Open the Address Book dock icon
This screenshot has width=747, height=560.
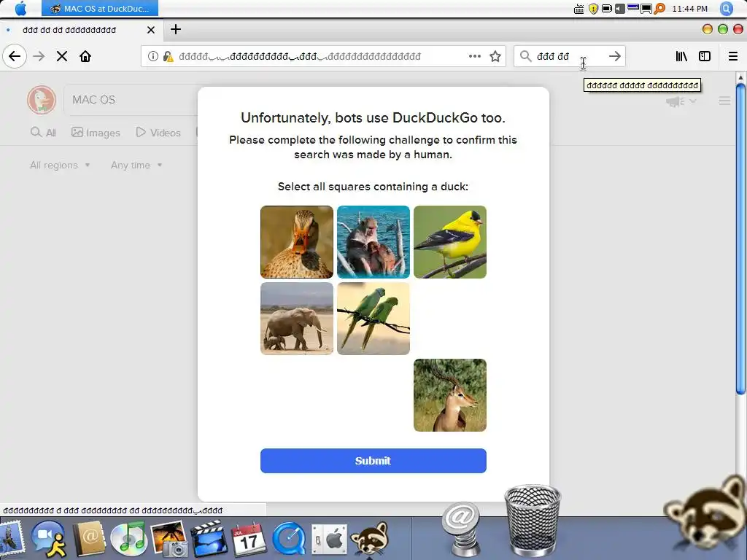pyautogui.click(x=88, y=539)
